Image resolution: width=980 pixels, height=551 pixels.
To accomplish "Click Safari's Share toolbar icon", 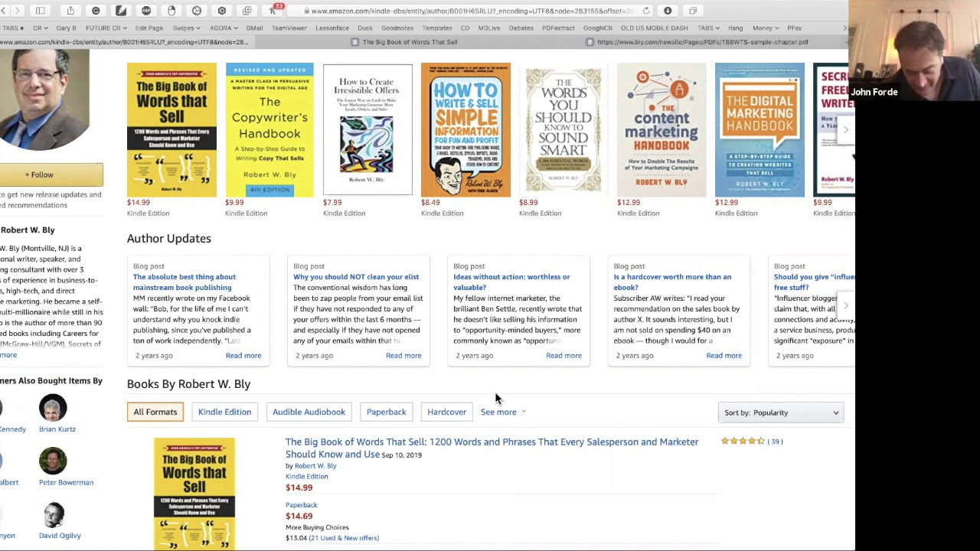I will [x=70, y=11].
